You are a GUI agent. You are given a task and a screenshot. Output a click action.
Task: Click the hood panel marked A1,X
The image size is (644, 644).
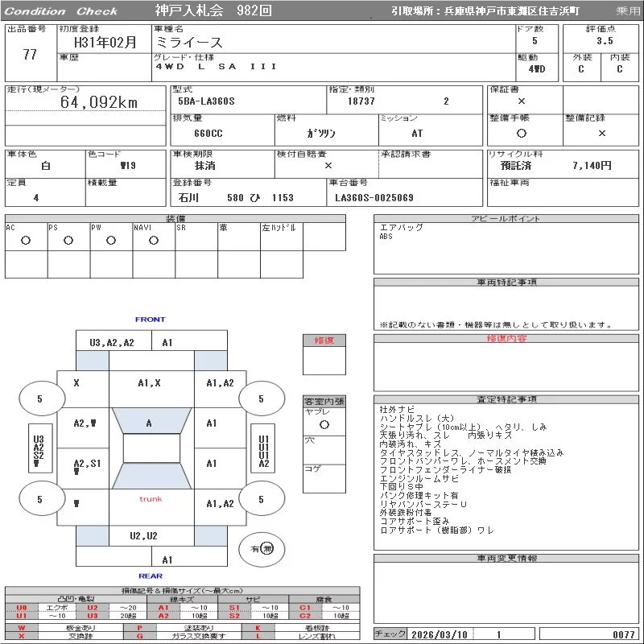coord(151,383)
